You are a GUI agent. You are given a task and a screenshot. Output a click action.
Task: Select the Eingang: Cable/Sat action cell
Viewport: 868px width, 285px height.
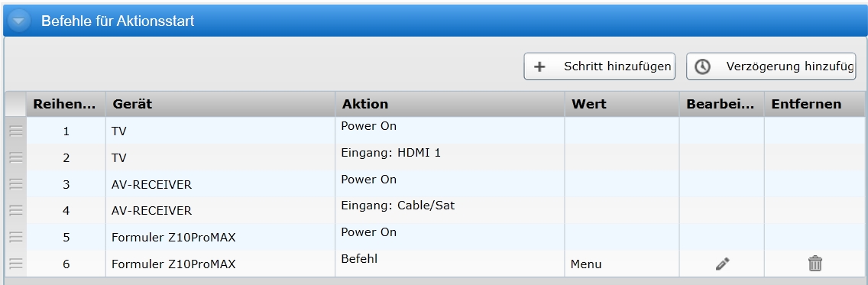(450, 210)
